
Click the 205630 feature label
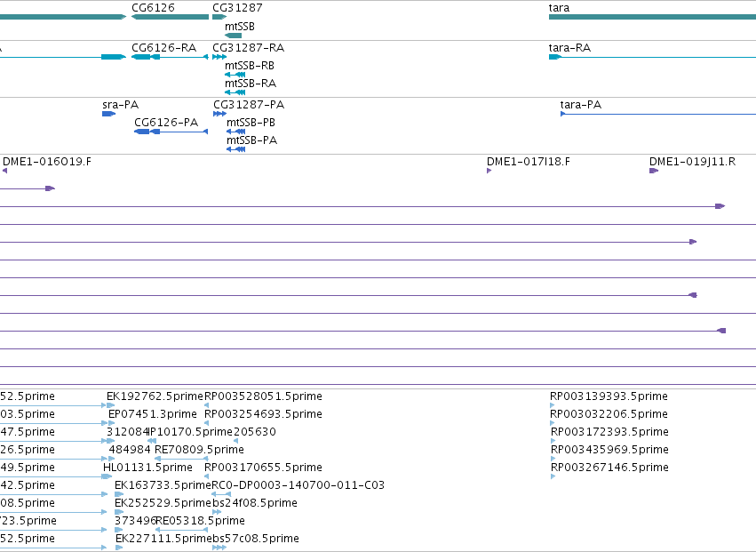(255, 432)
